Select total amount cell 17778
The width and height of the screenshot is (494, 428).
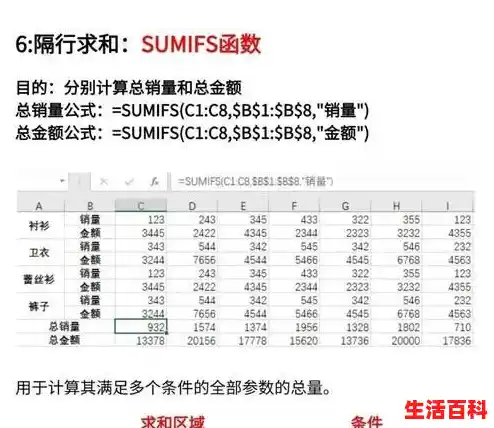(x=243, y=340)
